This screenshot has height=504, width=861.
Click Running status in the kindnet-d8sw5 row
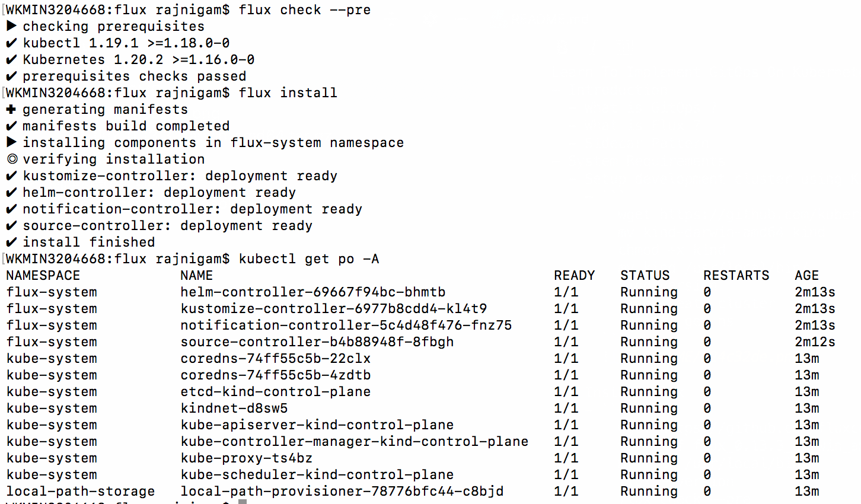649,409
